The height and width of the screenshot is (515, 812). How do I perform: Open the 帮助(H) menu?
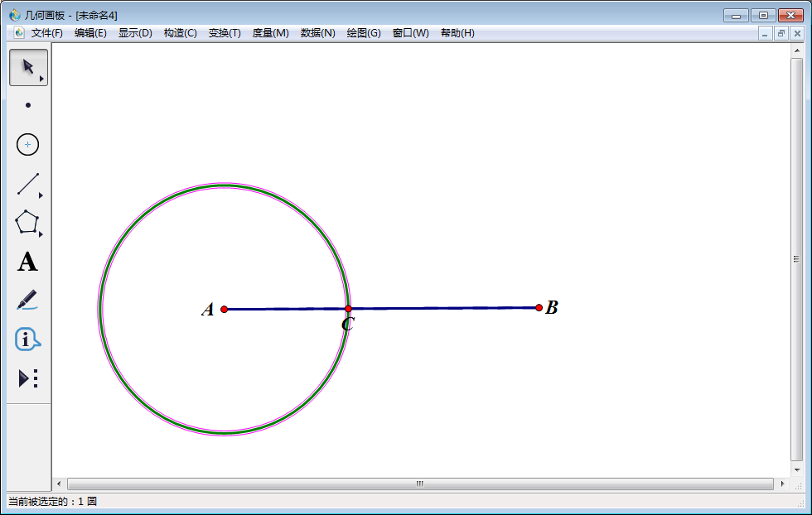(457, 33)
